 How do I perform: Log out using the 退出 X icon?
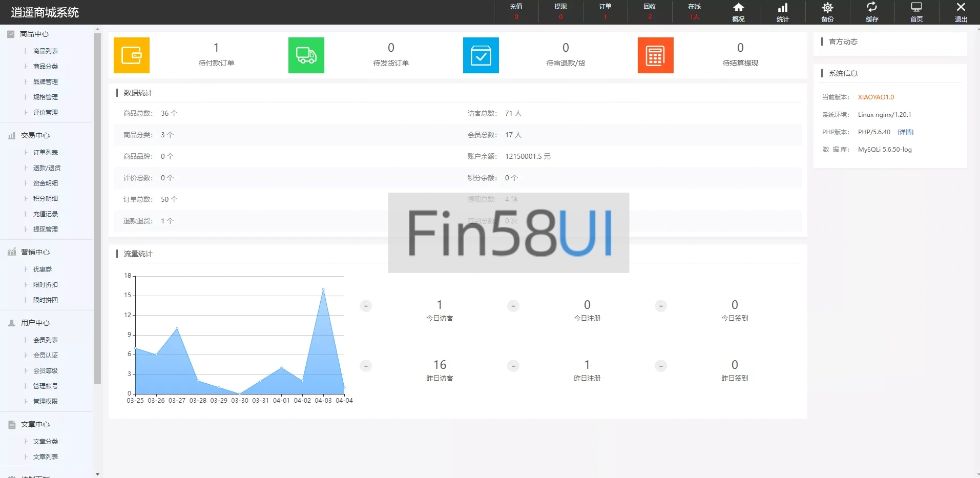coord(961,12)
